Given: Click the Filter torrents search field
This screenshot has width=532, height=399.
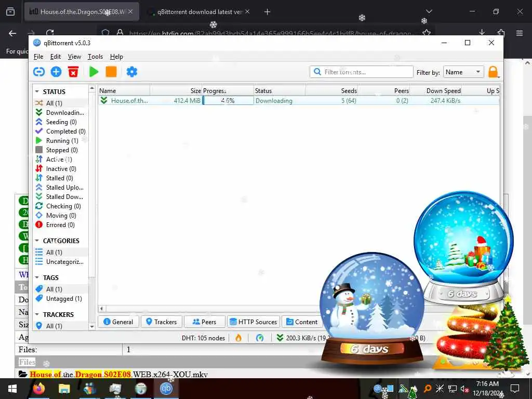Looking at the screenshot, I should tap(362, 72).
